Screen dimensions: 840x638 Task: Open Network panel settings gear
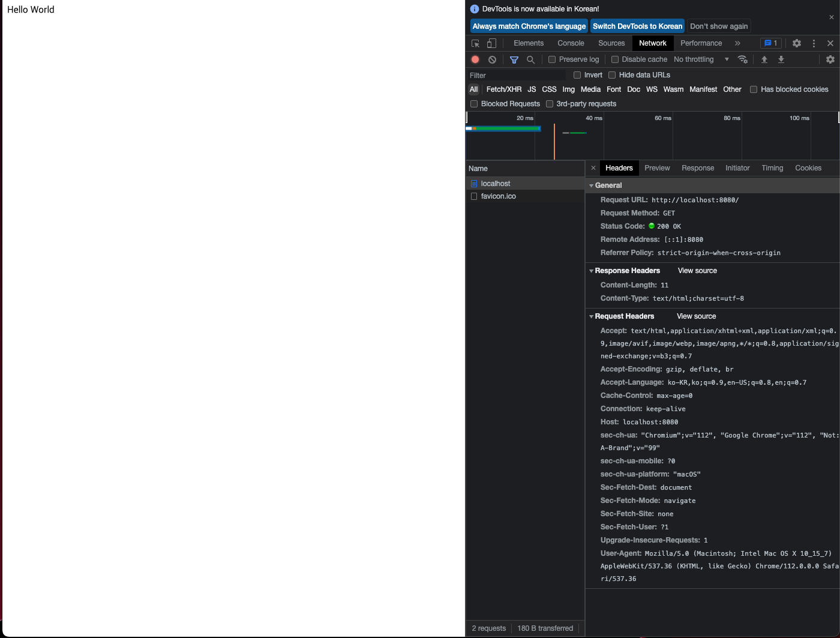[830, 59]
